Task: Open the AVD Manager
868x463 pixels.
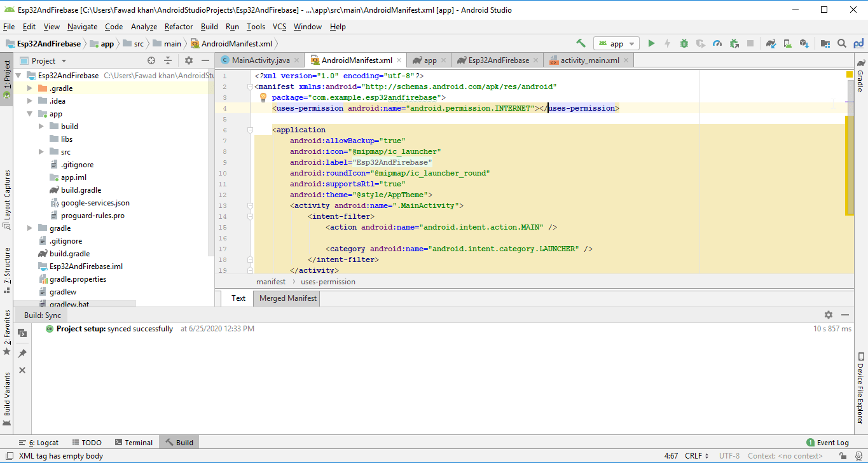Action: click(787, 43)
